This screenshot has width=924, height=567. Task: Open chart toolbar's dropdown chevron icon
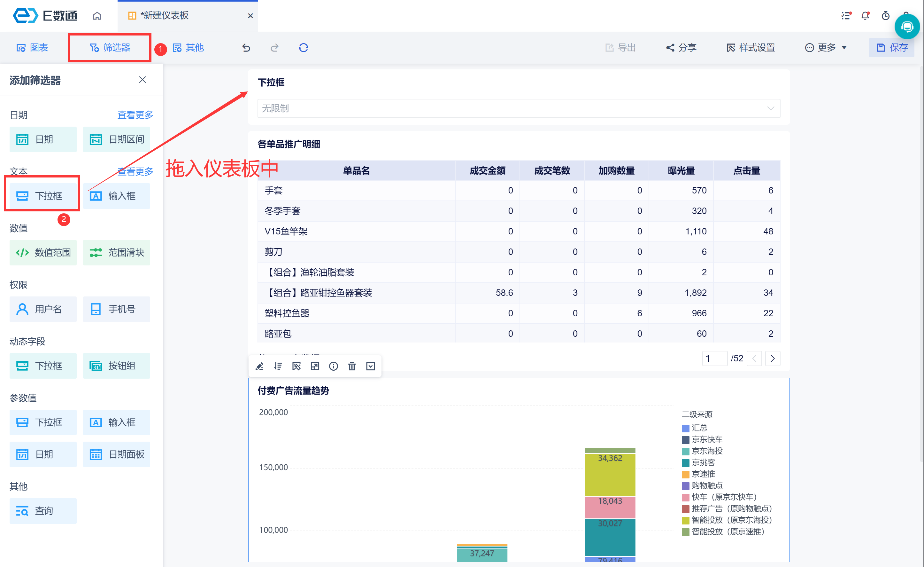pos(371,366)
